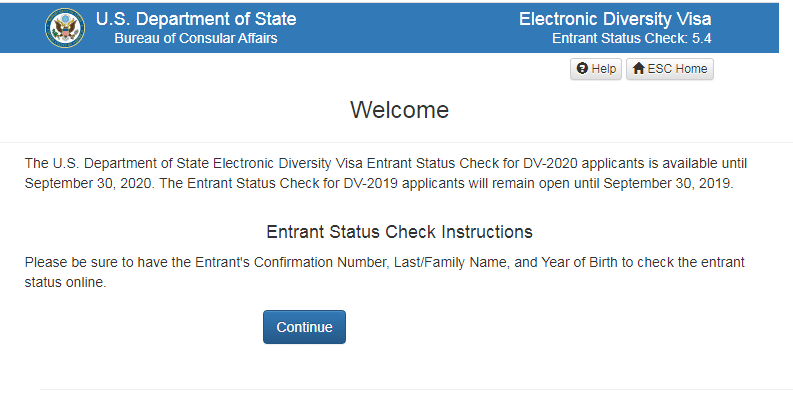Click the Entrant Status Check: 5.4 version label
This screenshot has width=793, height=399.
(x=632, y=38)
